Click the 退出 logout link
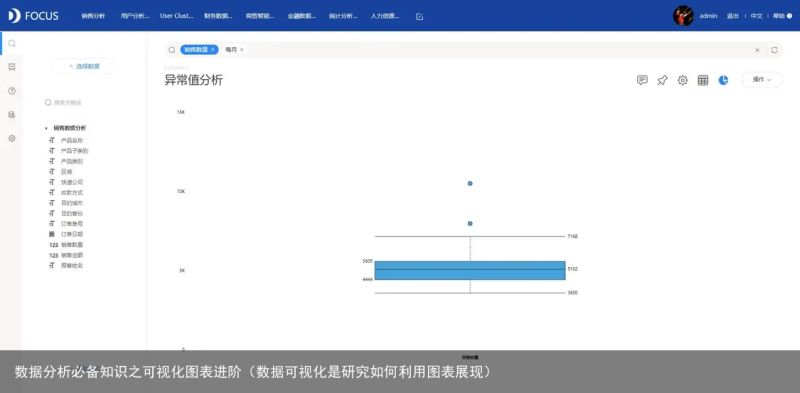Image resolution: width=800 pixels, height=393 pixels. pos(733,16)
